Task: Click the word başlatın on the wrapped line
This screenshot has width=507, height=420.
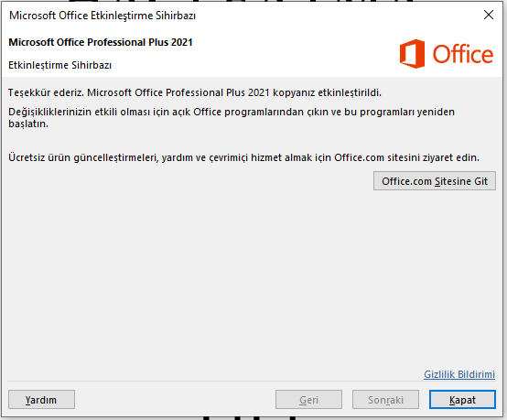Action: coord(28,124)
